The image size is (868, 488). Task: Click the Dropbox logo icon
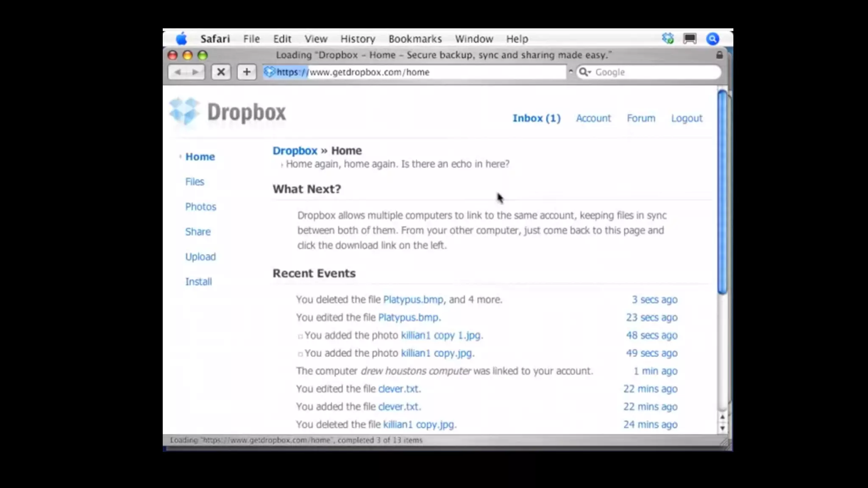[x=185, y=111]
